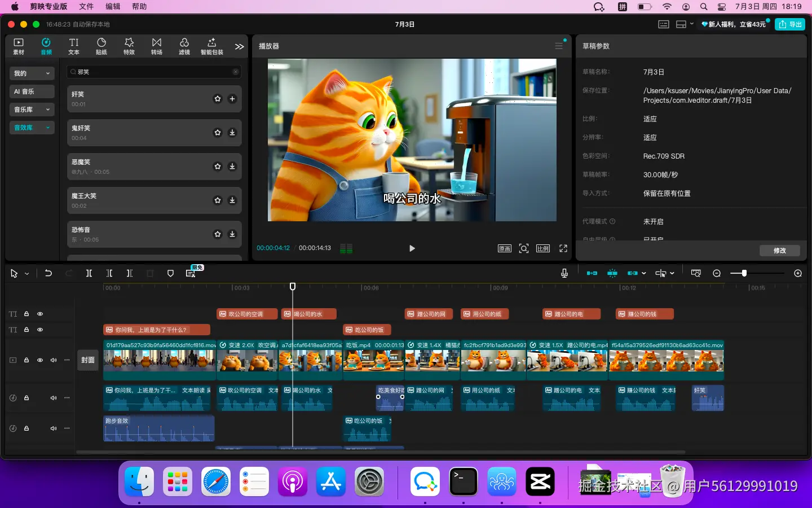Add 奸笑 sound effect to timeline
812x508 pixels.
(232, 99)
